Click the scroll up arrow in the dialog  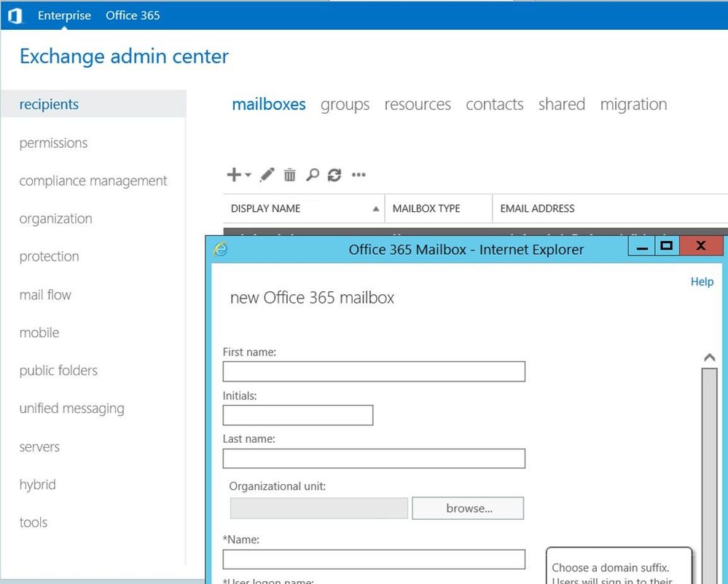(x=710, y=358)
